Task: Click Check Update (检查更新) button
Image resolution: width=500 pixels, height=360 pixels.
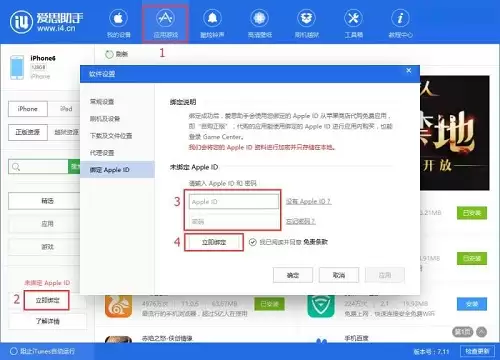Action: click(x=477, y=351)
